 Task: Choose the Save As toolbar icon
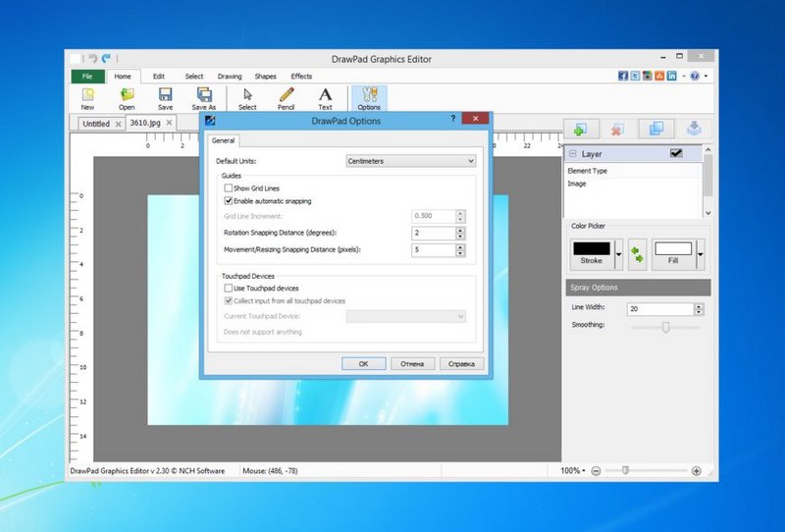[x=204, y=98]
